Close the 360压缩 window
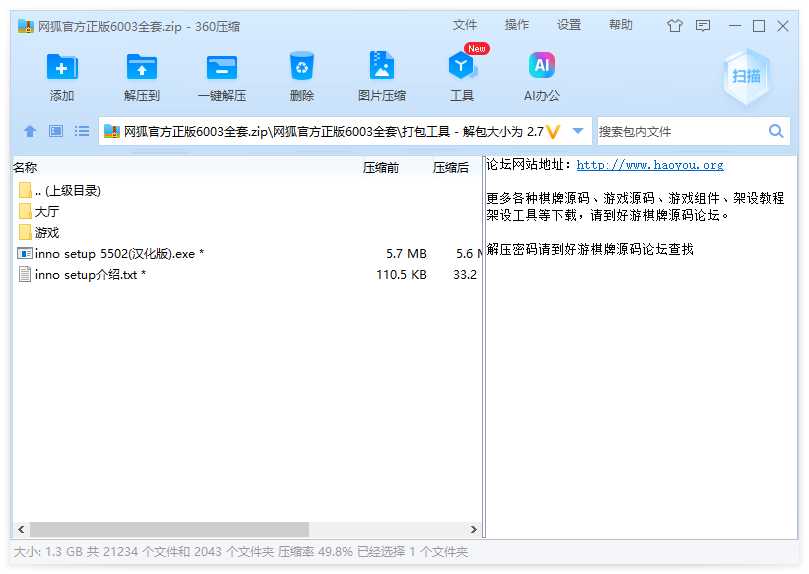The height and width of the screenshot is (574, 809). (783, 26)
